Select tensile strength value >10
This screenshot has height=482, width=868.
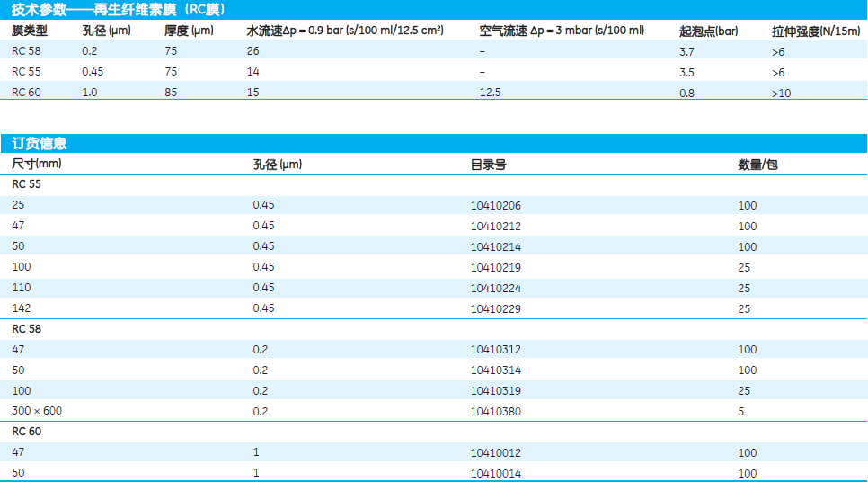click(x=781, y=94)
